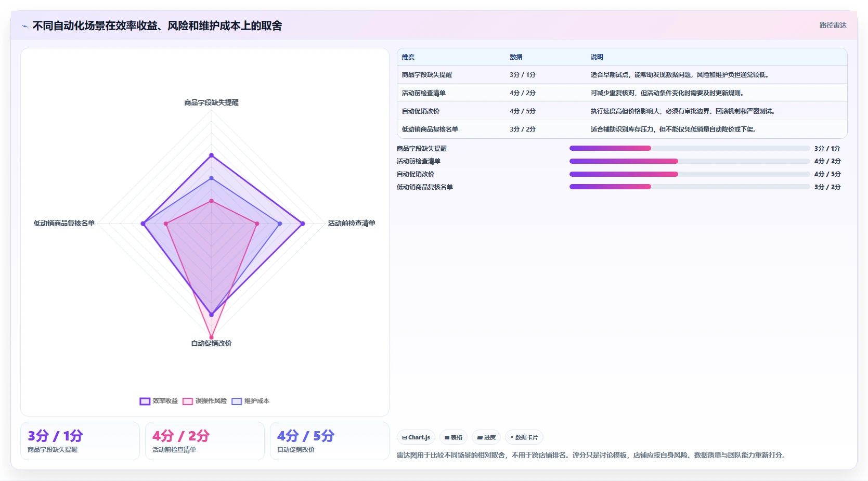Click 误操作风险 point on 自动促销改价 axis
This screenshot has height=481, width=868.
[211, 337]
